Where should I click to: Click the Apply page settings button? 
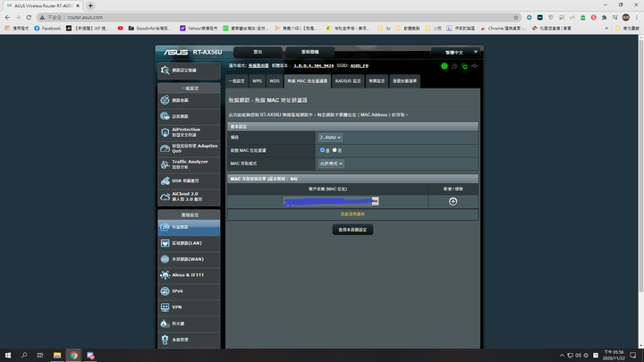[x=352, y=230]
